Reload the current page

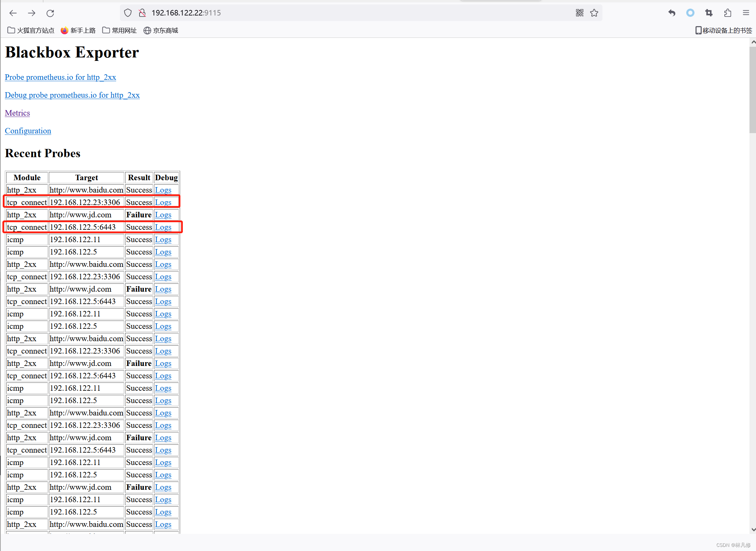point(50,13)
